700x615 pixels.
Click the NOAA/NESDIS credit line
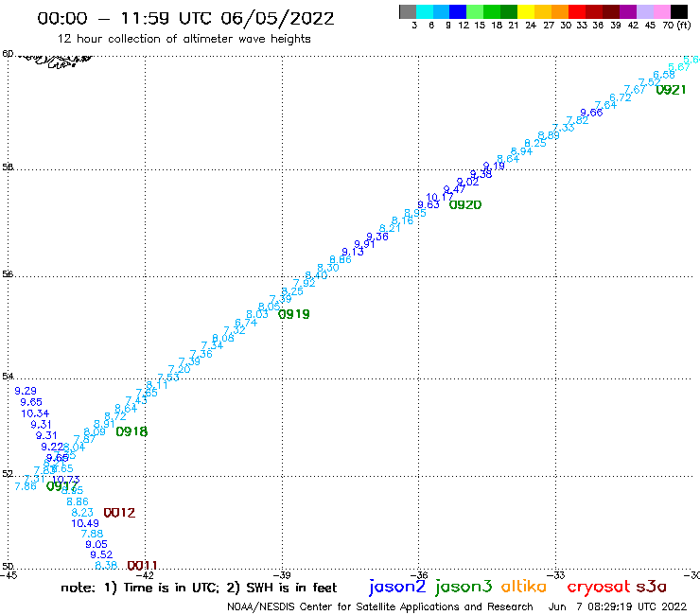(x=380, y=606)
